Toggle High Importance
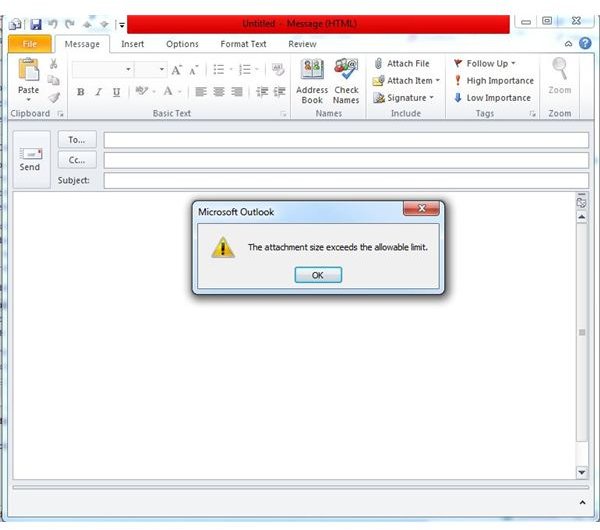This screenshot has height=530, width=600. coord(494,80)
